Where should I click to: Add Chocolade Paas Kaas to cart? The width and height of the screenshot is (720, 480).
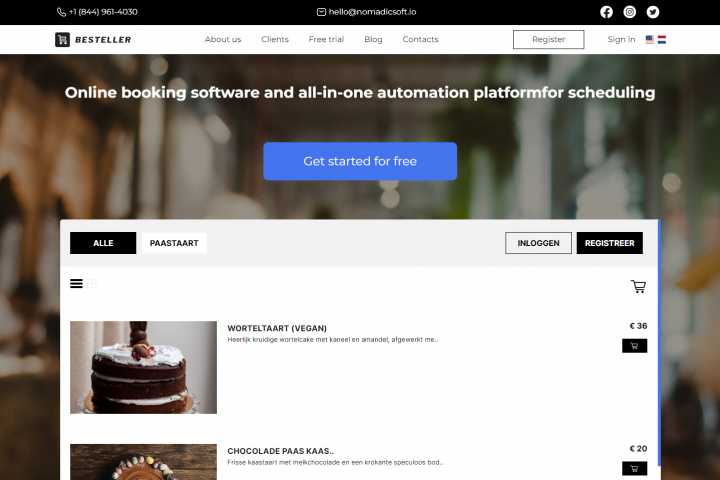[x=635, y=469]
